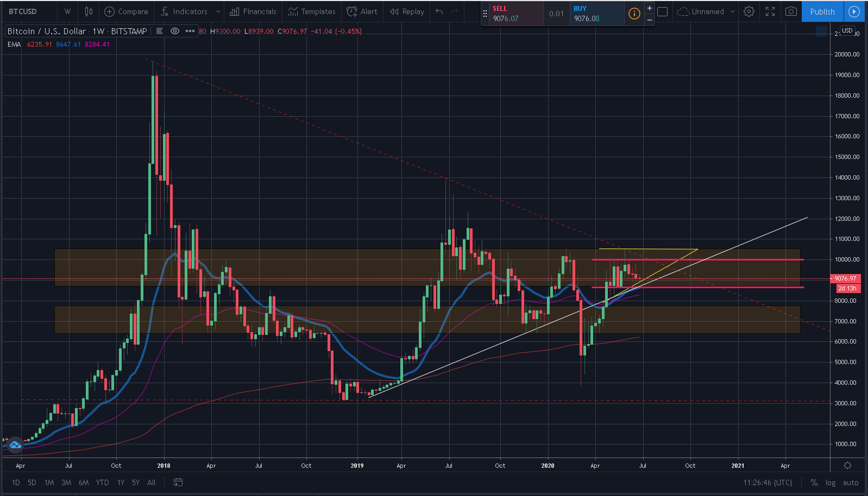Open the W interval dropdown
The height and width of the screenshot is (496, 868).
pos(67,11)
